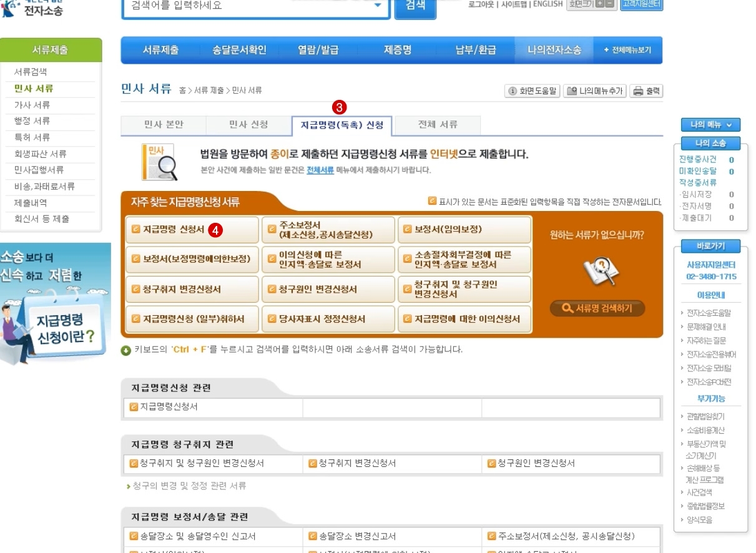Click the 고객지원센터 button
756x553 pixels.
[642, 4]
